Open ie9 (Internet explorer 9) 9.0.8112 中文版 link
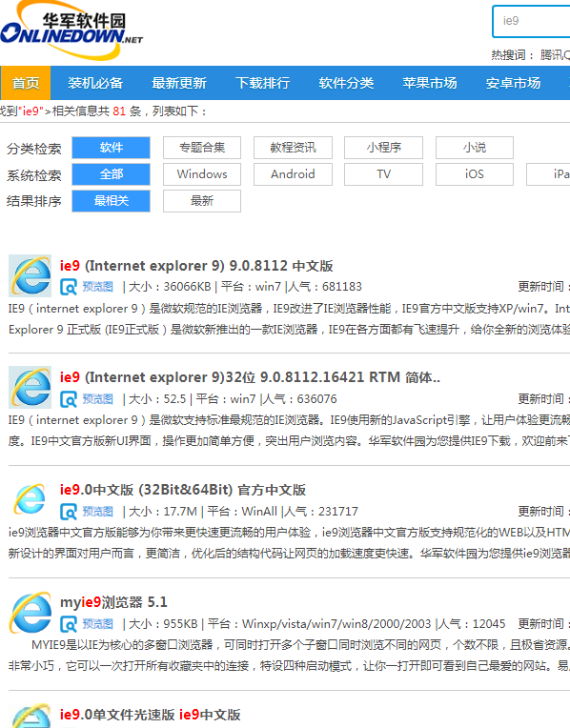Viewport: 570px width, 728px height. click(x=196, y=266)
